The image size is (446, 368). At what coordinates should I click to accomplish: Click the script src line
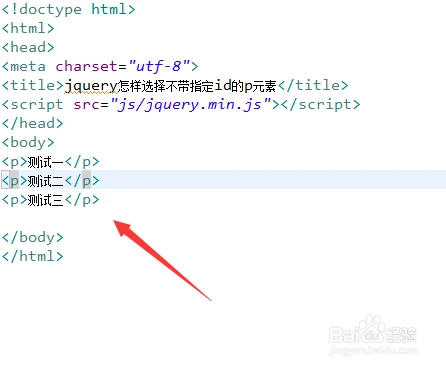tap(181, 104)
